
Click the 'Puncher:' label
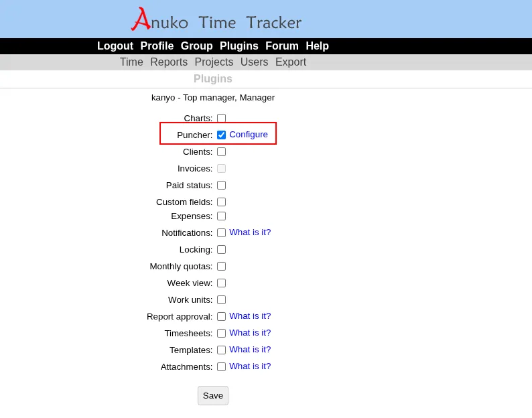[x=195, y=135]
